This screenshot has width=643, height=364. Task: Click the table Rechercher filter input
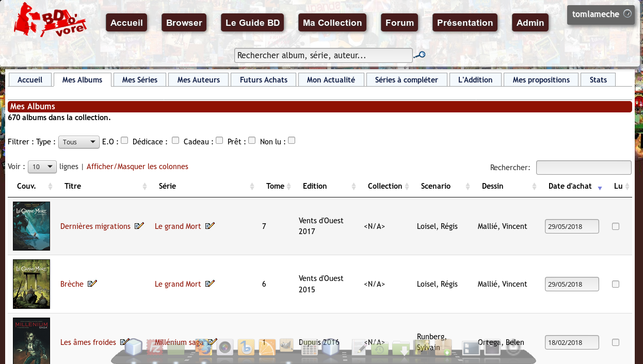pos(584,168)
